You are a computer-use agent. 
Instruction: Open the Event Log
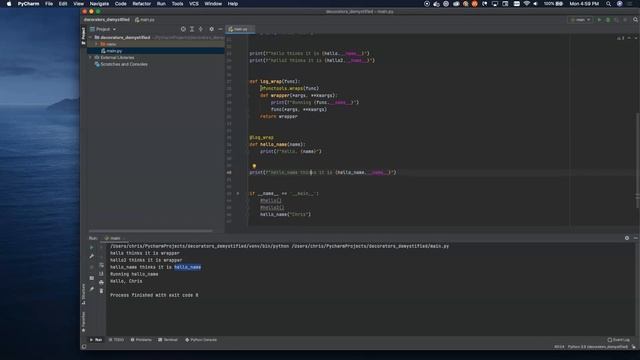(x=618, y=340)
